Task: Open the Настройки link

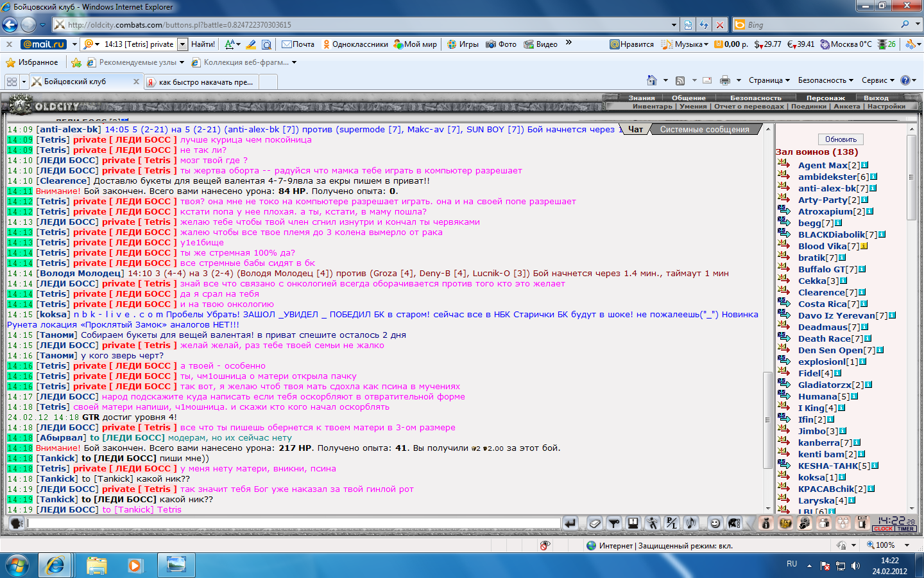Action: [886, 107]
